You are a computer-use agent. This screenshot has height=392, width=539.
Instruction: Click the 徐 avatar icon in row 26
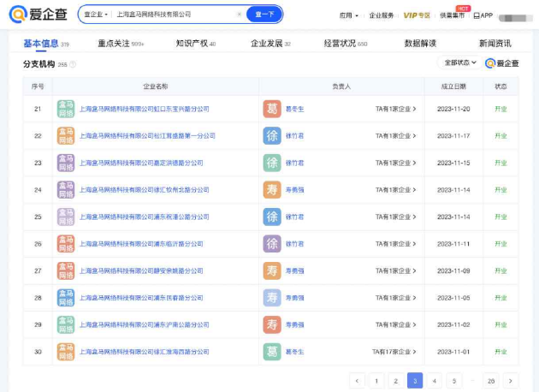tap(272, 244)
